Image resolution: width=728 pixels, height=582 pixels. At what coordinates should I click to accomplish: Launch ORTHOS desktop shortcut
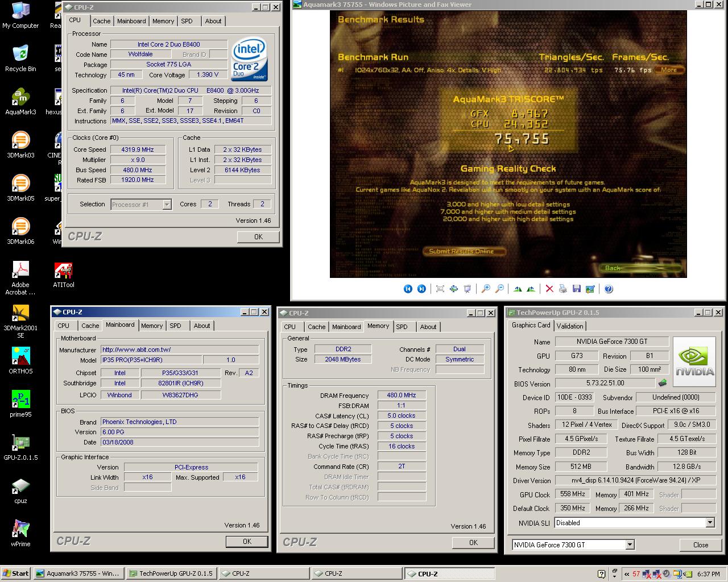tap(20, 360)
